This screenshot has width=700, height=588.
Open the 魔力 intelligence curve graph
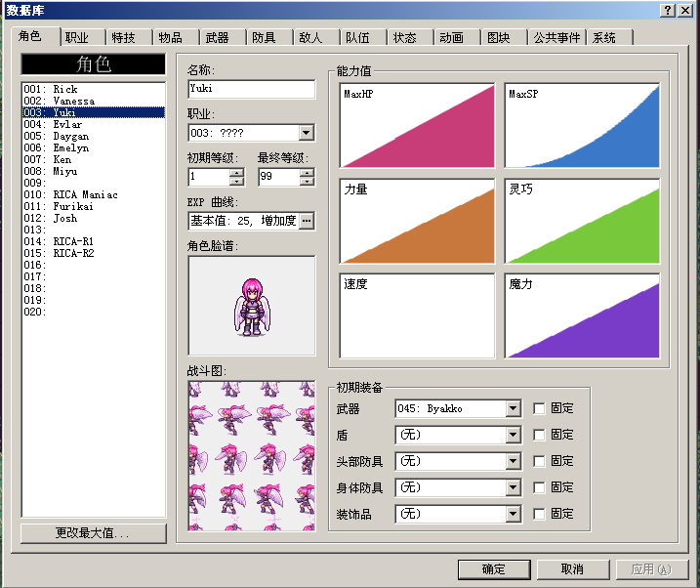click(582, 316)
